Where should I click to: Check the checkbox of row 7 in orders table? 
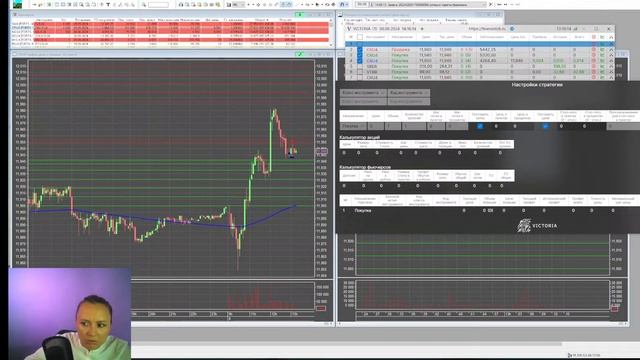pos(360,77)
